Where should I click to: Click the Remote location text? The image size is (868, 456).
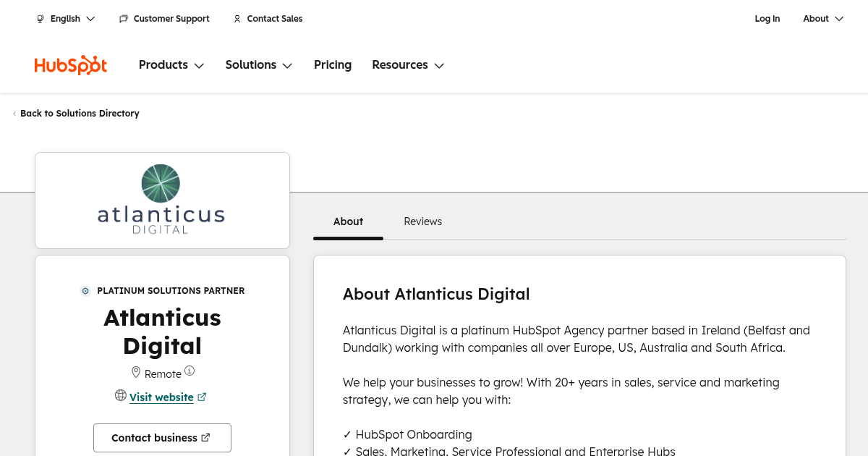coord(163,373)
